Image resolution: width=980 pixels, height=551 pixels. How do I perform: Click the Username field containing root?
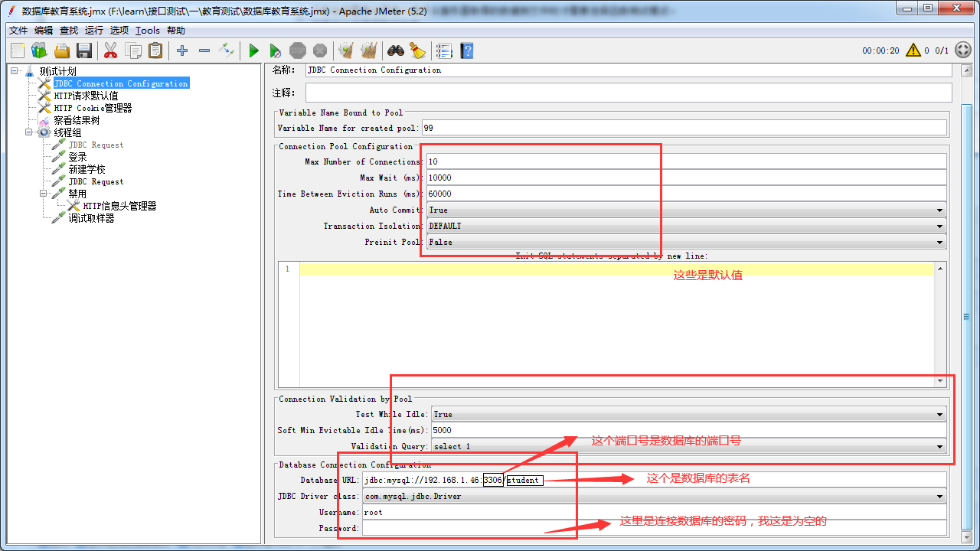click(x=655, y=512)
